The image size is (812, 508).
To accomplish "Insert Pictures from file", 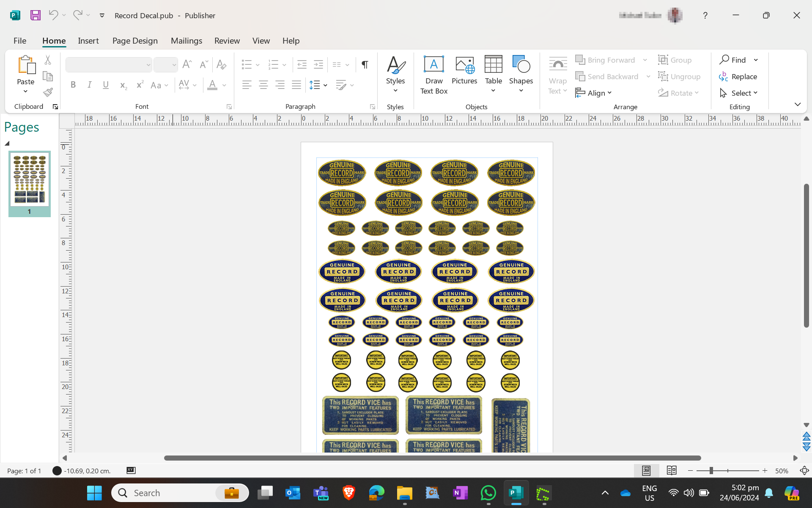I will pyautogui.click(x=464, y=70).
